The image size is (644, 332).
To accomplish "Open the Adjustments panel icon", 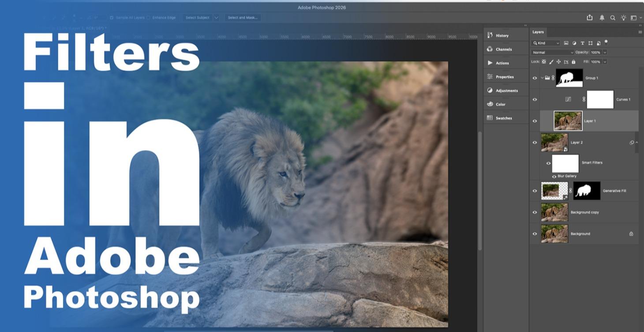I will click(490, 90).
